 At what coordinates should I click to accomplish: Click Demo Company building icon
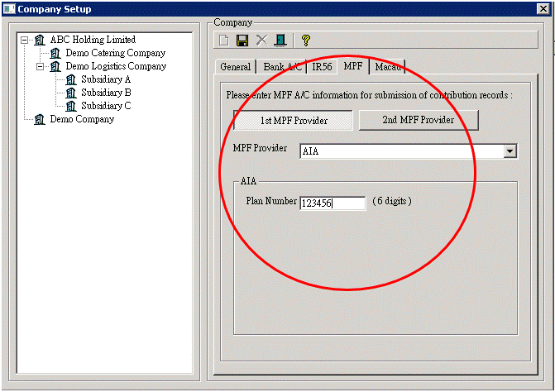point(40,119)
